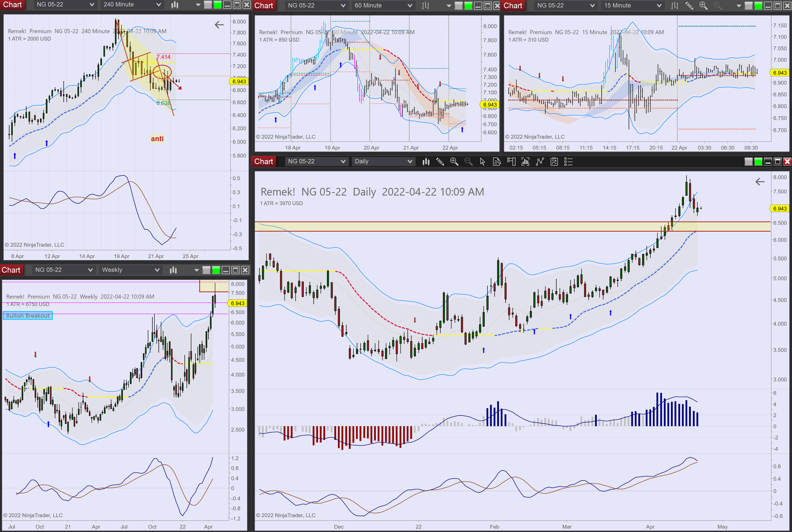792x532 pixels.
Task: Open Chart Trader icon in Daily toolbar
Action: pyautogui.click(x=511, y=161)
